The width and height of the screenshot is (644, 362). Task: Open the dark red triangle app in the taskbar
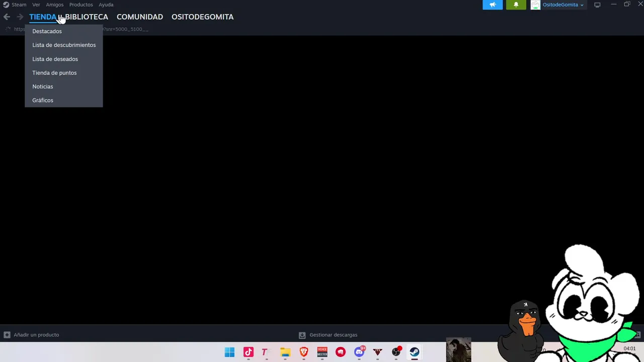click(x=378, y=352)
